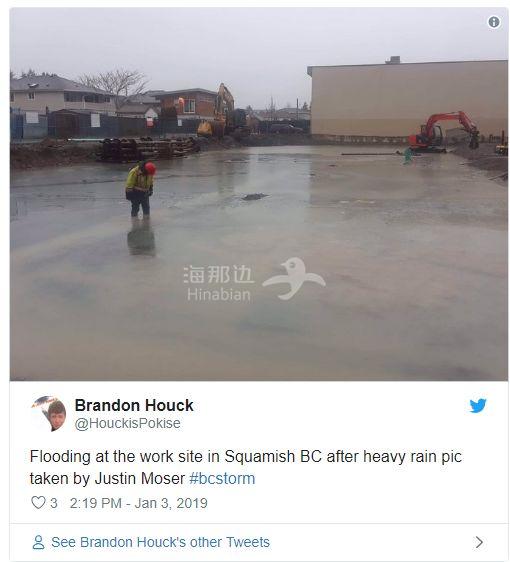Click the yellow excavator in the photo
Screen dimensions: 510x562
pyautogui.click(x=219, y=111)
